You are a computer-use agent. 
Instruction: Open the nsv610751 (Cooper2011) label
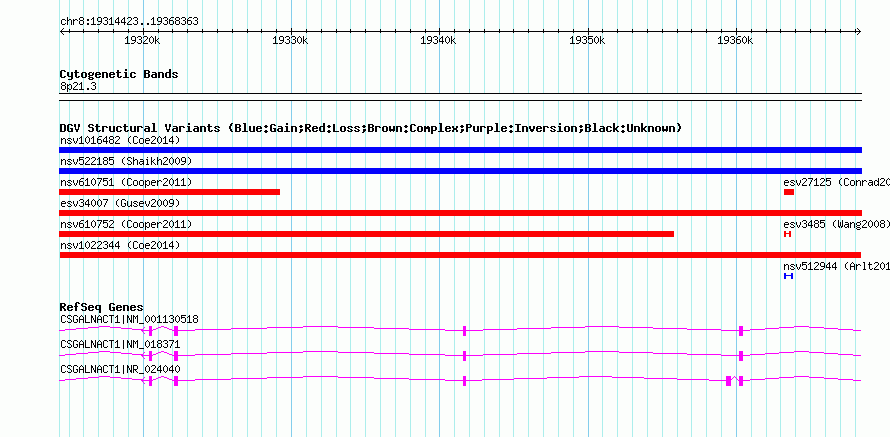(126, 182)
